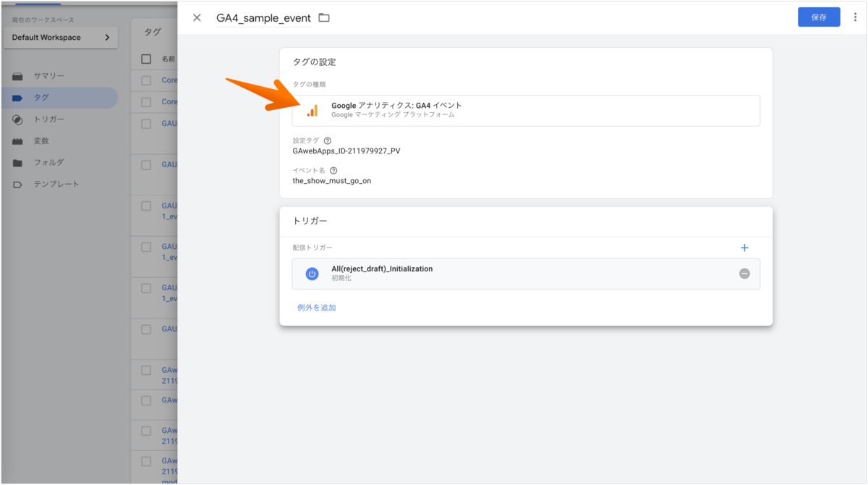The image size is (868, 485).
Task: Toggle the select-all checkbox beside 名前
Action: pos(146,59)
